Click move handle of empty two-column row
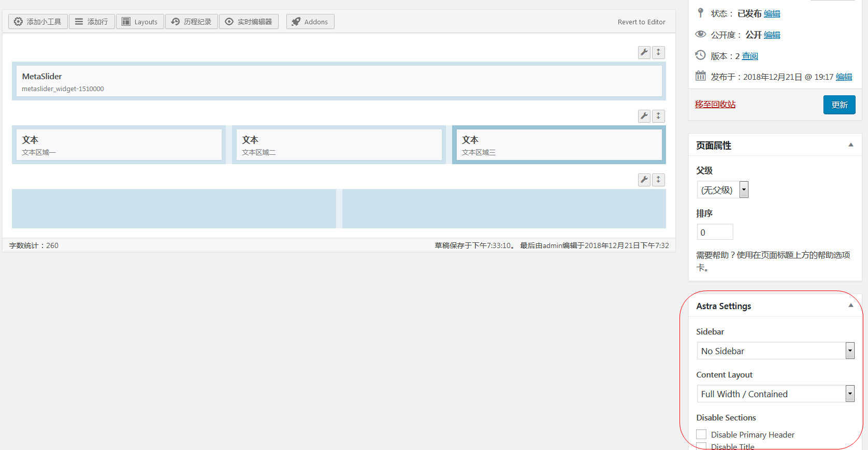 pyautogui.click(x=658, y=180)
